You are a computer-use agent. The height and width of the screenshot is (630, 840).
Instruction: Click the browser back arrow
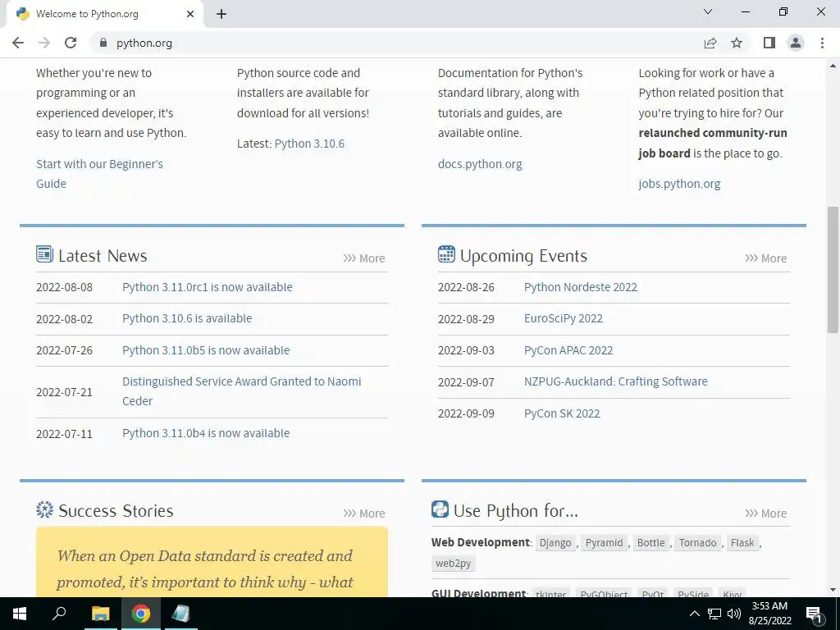pos(18,43)
